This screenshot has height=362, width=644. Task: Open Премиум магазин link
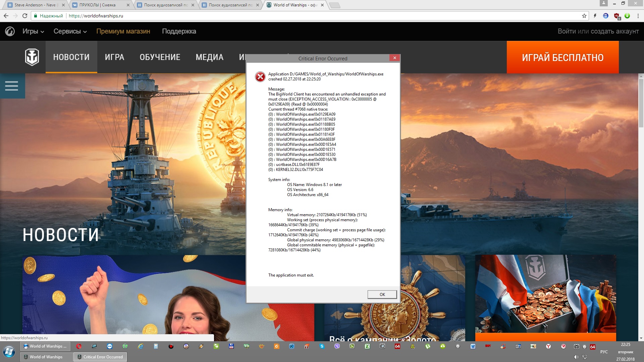(123, 31)
